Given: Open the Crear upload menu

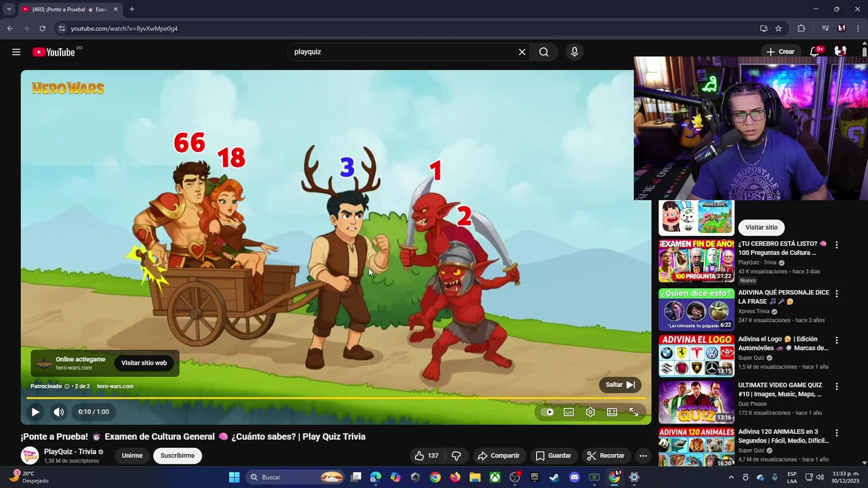Looking at the screenshot, I should (780, 52).
